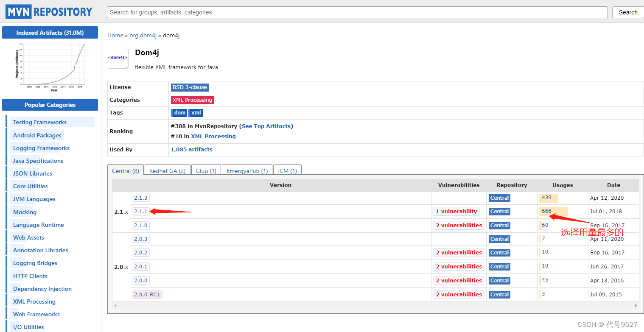Open Core Utilities category

click(31, 187)
